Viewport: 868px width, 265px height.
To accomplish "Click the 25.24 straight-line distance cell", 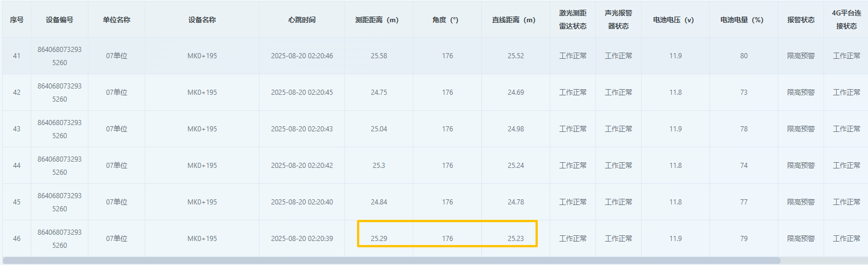I will coord(516,166).
